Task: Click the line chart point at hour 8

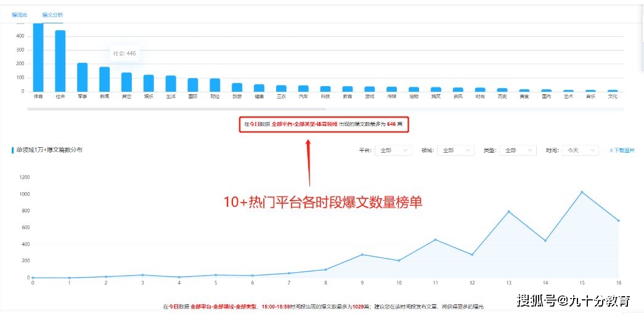Action: coord(325,270)
